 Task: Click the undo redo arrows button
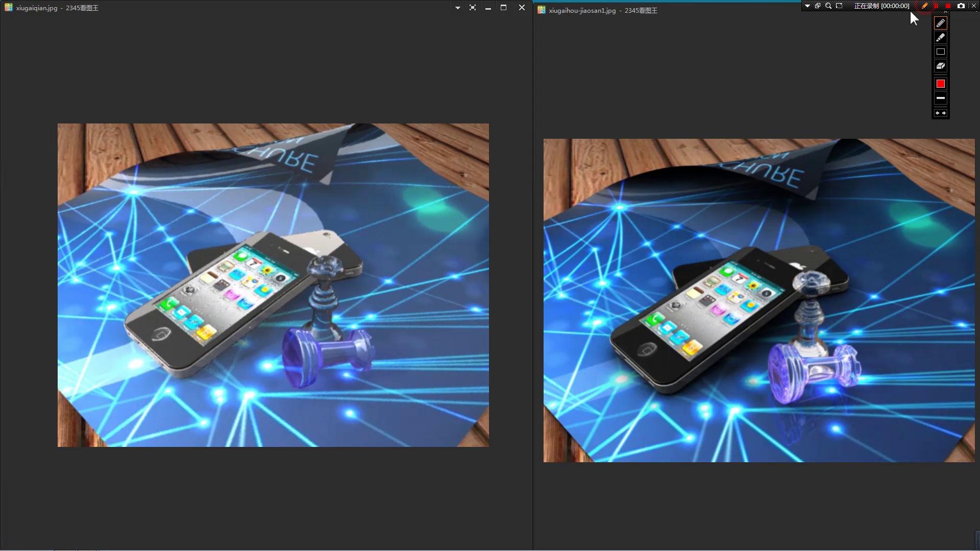click(941, 113)
